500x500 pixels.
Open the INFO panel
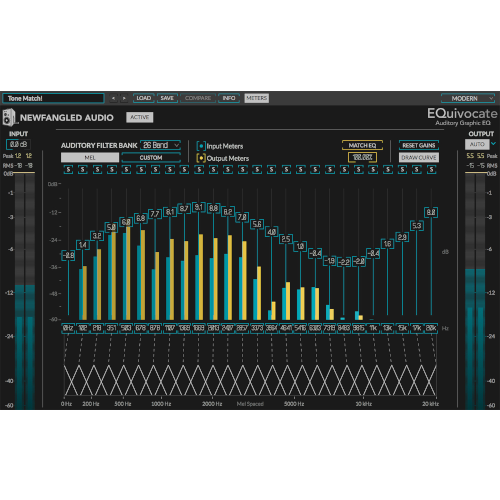pyautogui.click(x=229, y=98)
